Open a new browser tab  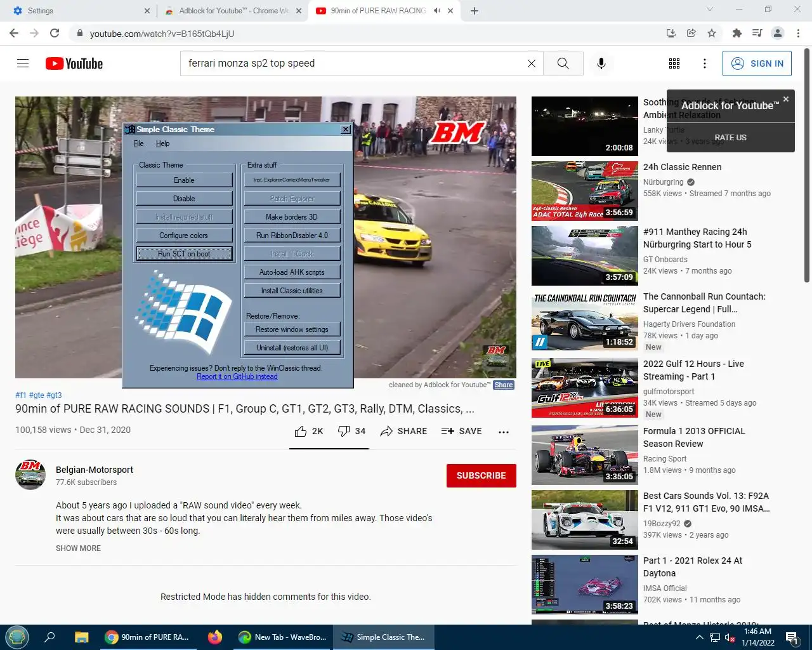click(x=475, y=11)
